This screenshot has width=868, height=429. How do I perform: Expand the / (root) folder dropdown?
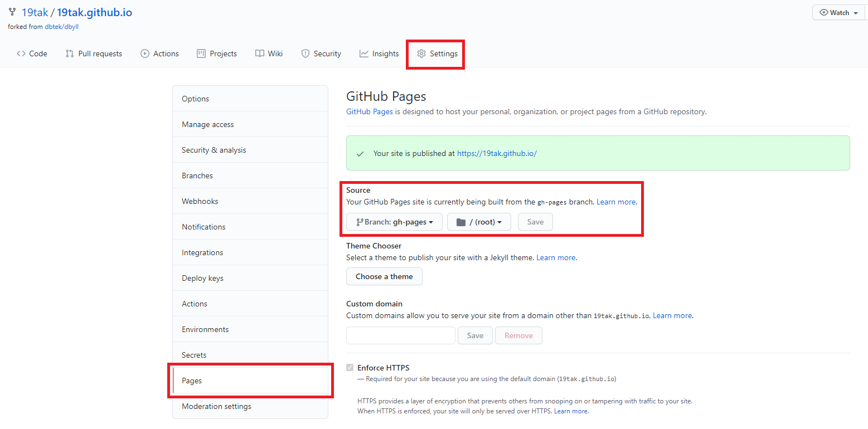coord(479,222)
